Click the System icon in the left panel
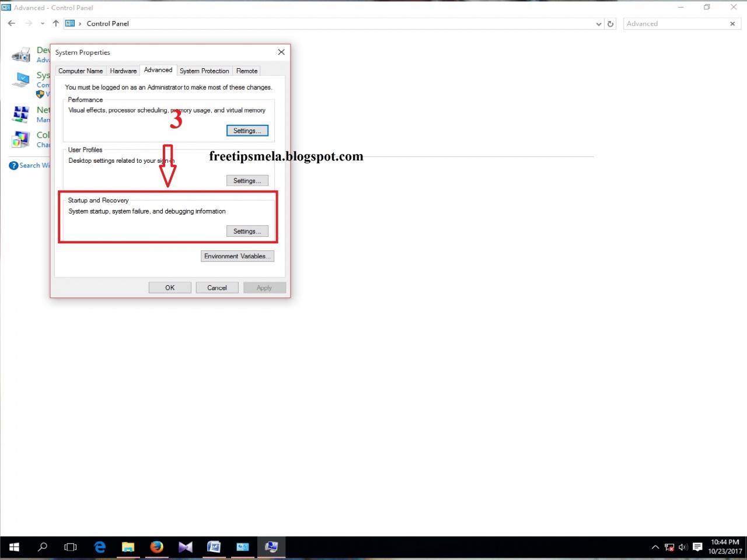Viewport: 747px width, 560px height. point(20,80)
